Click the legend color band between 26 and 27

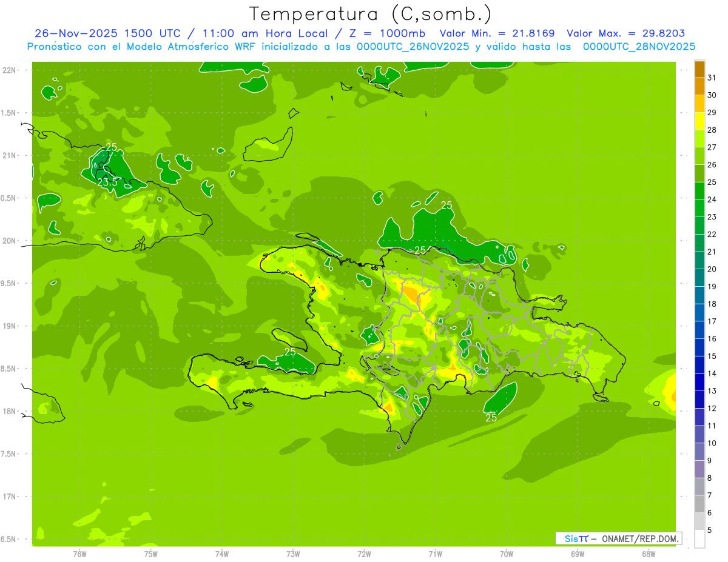click(x=699, y=156)
